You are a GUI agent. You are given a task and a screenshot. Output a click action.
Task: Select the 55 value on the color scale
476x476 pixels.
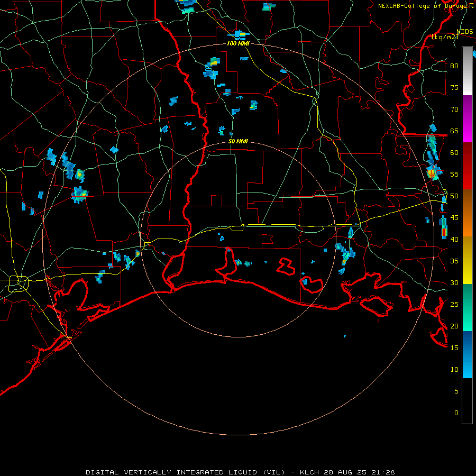pos(454,174)
